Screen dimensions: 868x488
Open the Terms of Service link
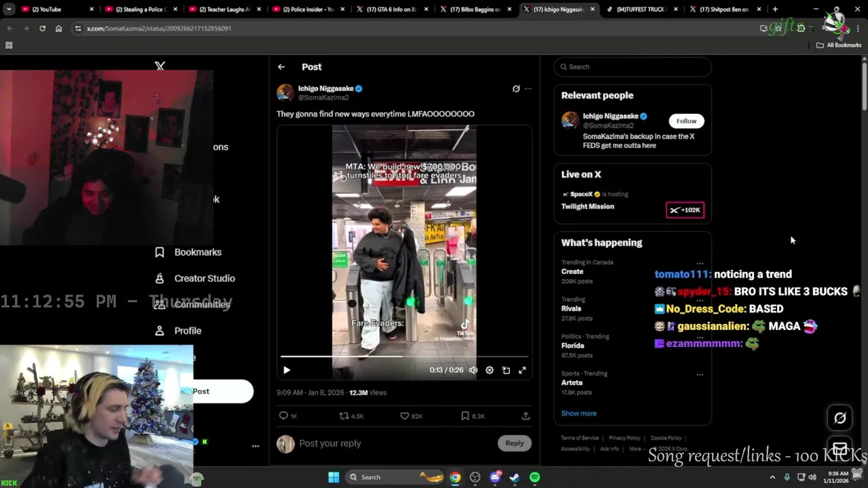pyautogui.click(x=580, y=438)
